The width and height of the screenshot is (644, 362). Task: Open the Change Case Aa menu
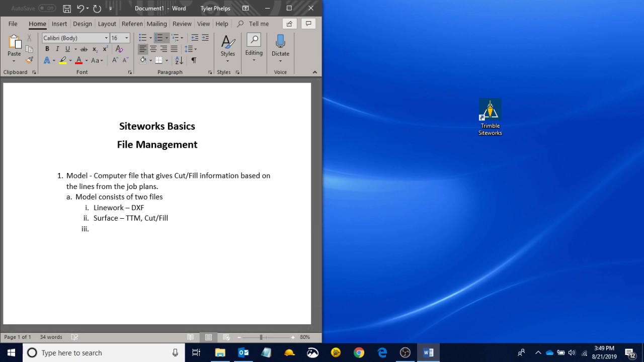[97, 60]
